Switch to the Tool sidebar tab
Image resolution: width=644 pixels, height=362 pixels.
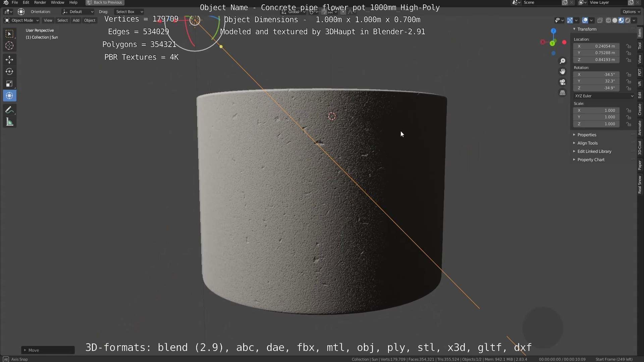pyautogui.click(x=640, y=46)
